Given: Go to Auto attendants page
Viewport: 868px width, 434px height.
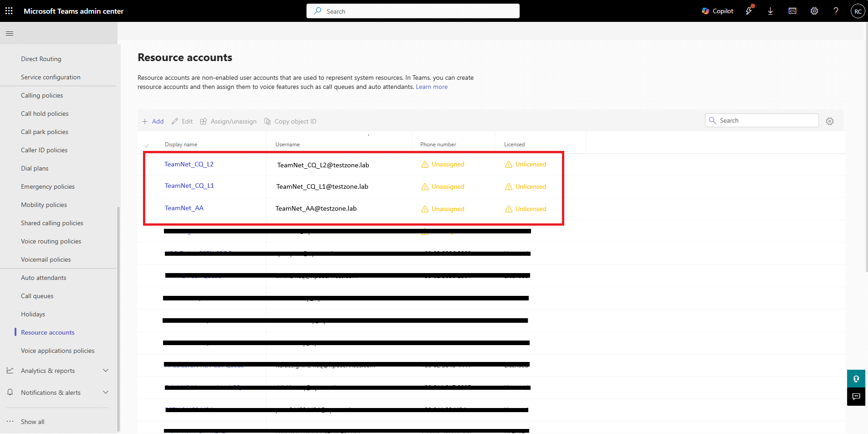Looking at the screenshot, I should click(x=43, y=278).
